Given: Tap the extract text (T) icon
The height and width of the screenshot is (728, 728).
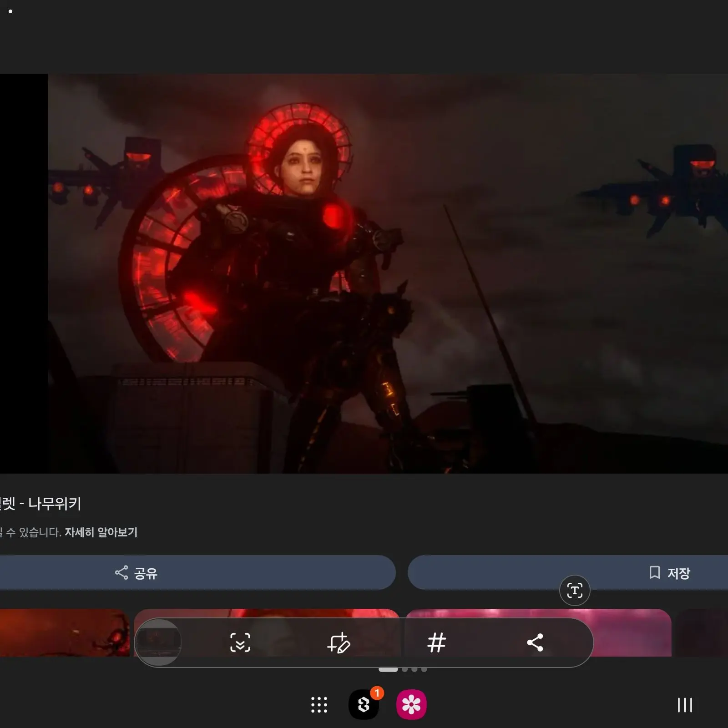Looking at the screenshot, I should (574, 591).
